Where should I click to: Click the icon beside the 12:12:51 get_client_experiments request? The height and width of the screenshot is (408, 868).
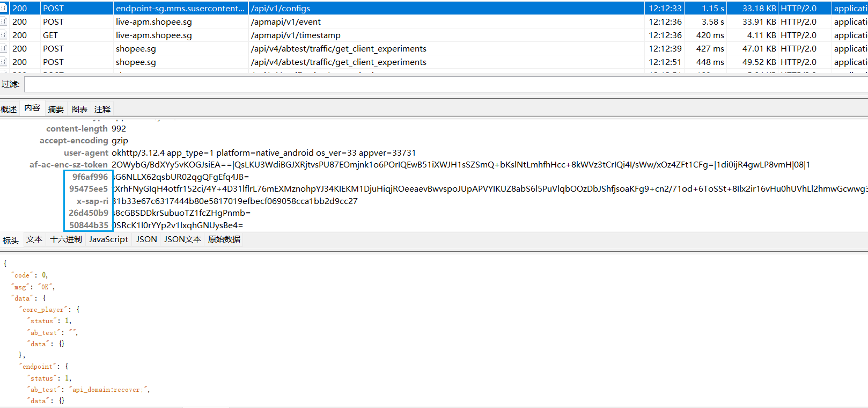4,62
